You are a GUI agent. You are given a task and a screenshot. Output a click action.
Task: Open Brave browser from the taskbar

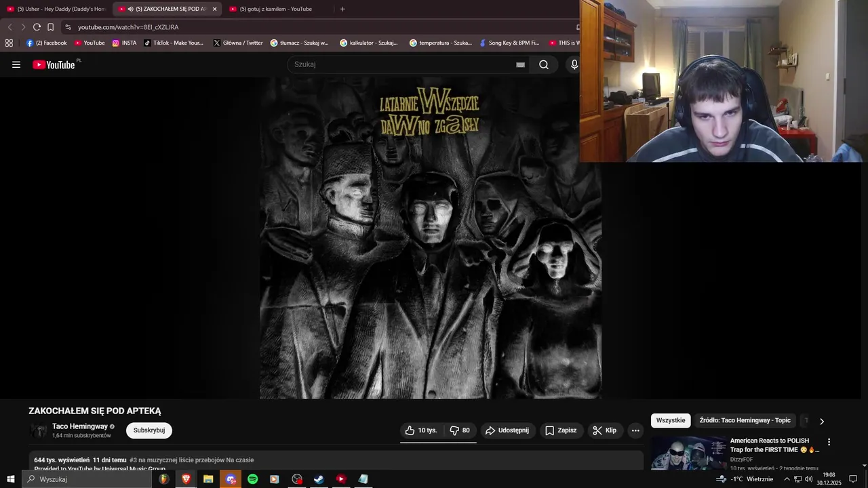[x=186, y=479]
